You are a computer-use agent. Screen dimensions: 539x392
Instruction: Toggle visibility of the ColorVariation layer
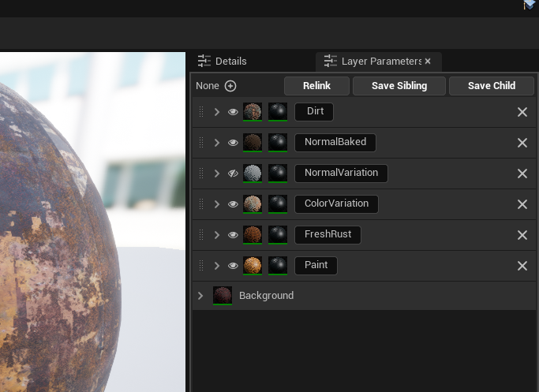tap(233, 204)
